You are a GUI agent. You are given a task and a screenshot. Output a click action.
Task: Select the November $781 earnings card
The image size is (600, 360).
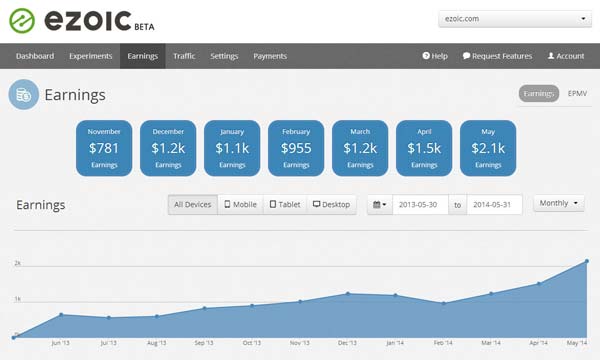[104, 148]
